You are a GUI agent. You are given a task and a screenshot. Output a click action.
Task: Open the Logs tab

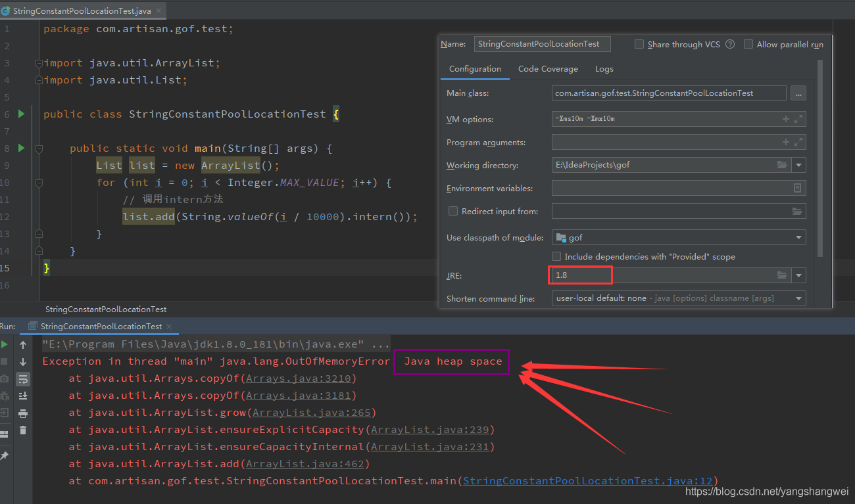604,69
